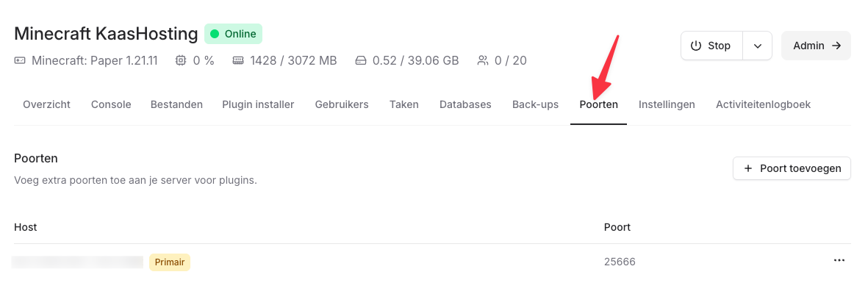
Task: Open the Admin panel button
Action: (816, 46)
